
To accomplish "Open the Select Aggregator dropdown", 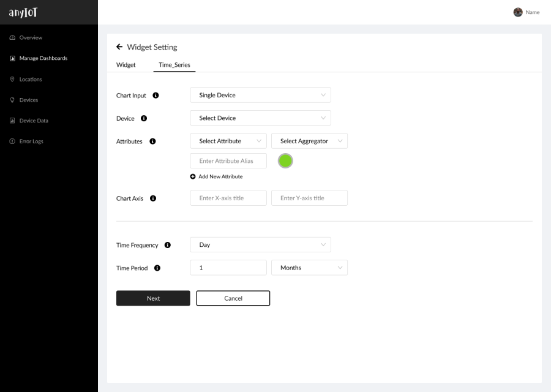I will point(310,141).
